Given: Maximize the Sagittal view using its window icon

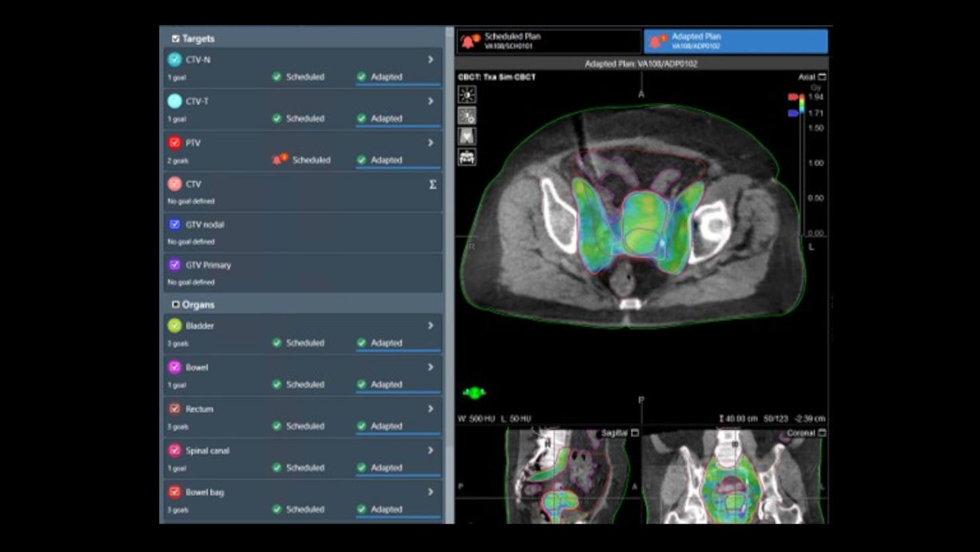Looking at the screenshot, I should point(634,433).
